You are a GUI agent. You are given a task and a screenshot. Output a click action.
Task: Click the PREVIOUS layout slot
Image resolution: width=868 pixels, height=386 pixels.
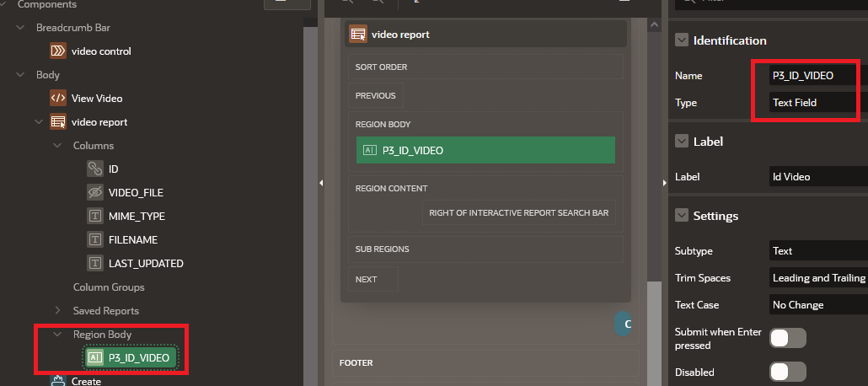(x=375, y=95)
